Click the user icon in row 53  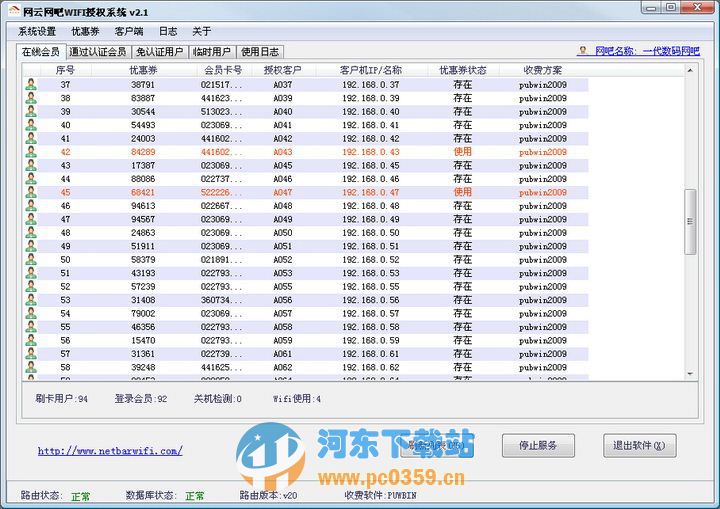pos(31,300)
